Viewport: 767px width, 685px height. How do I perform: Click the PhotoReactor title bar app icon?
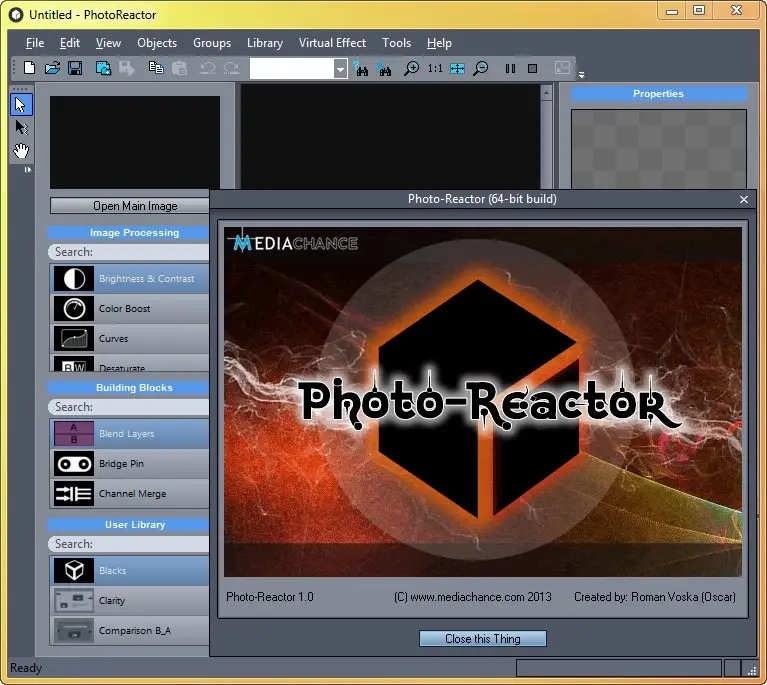tap(16, 15)
